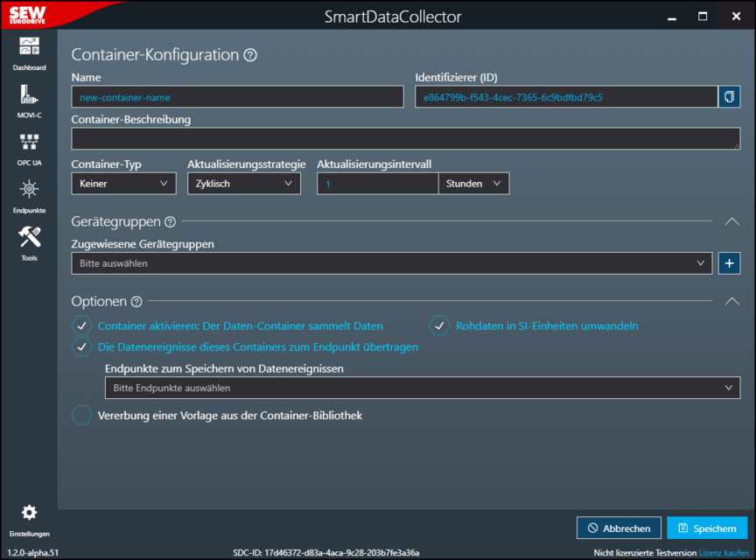Open the Container-Typ dropdown
This screenshot has width=756, height=560.
123,184
